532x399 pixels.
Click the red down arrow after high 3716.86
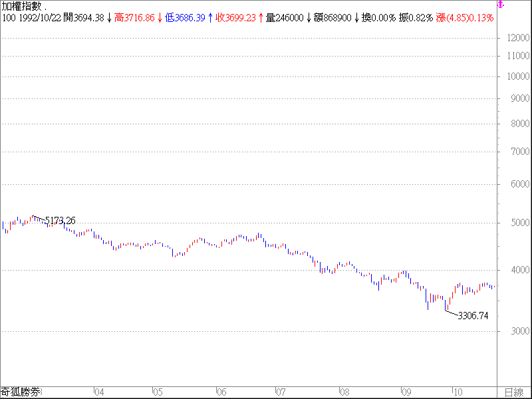pyautogui.click(x=160, y=18)
